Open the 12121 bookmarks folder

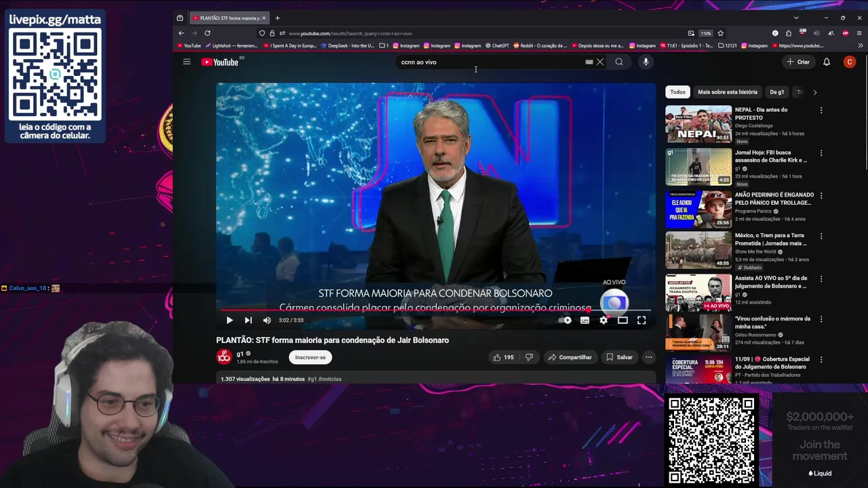(x=727, y=45)
